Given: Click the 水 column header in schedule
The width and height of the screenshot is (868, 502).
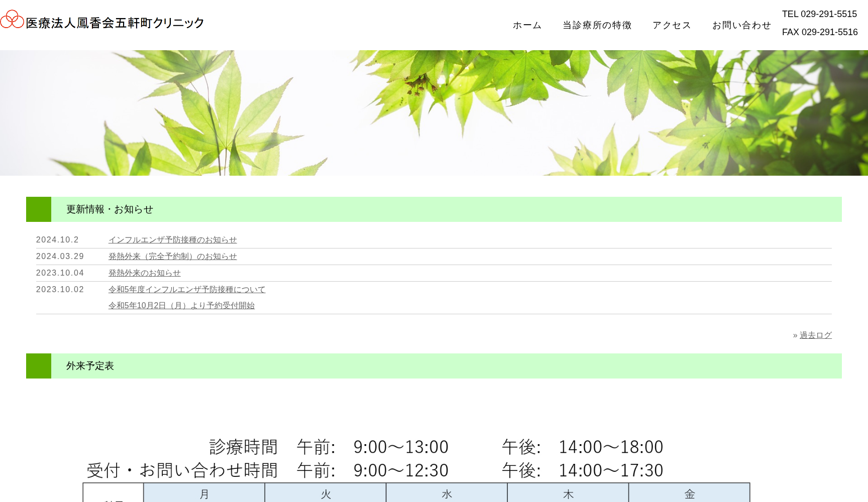Looking at the screenshot, I should click(447, 494).
